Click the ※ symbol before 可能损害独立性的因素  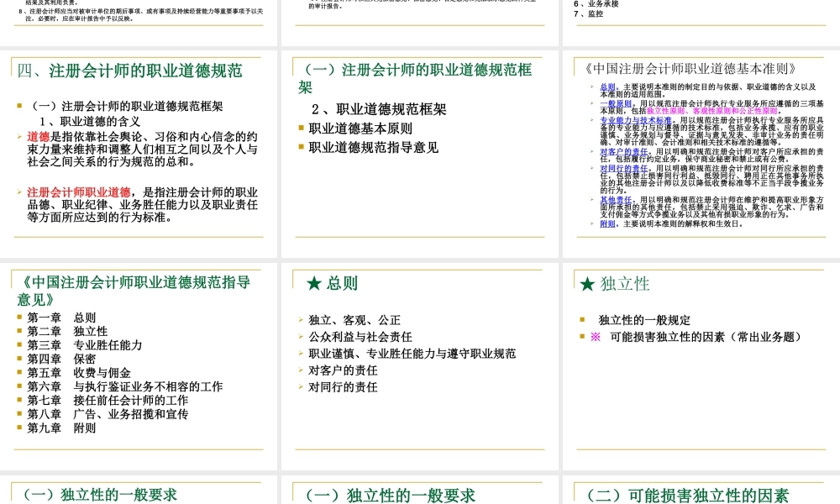596,337
